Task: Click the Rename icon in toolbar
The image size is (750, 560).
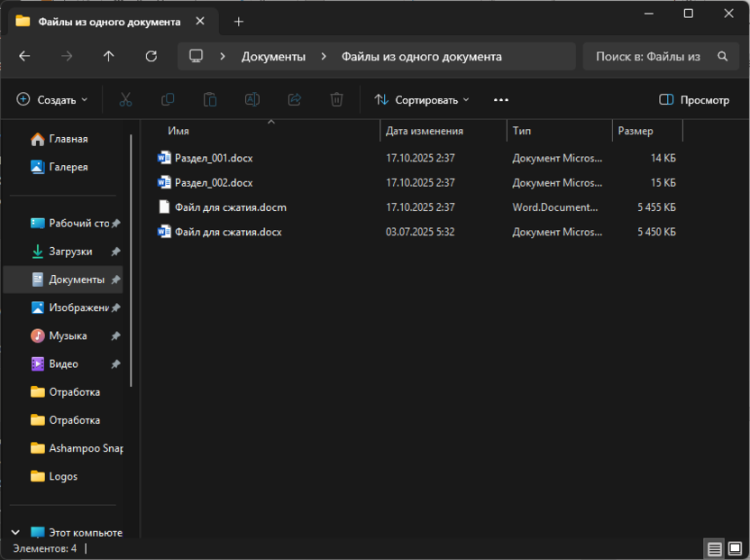Action: (252, 100)
